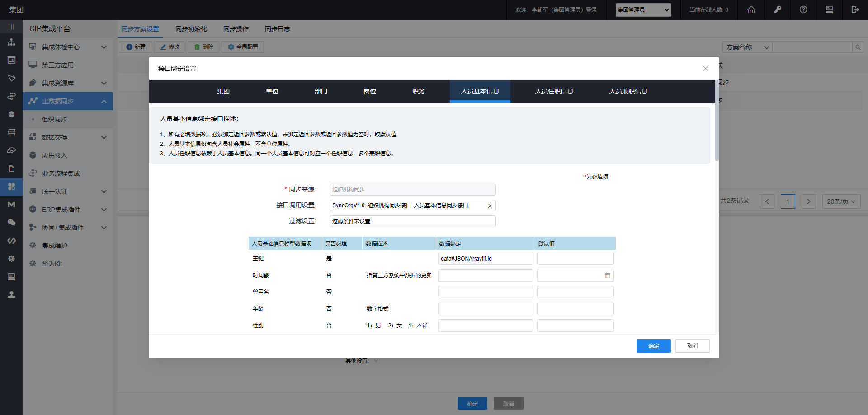Click the 过滤设置 input field

(412, 221)
